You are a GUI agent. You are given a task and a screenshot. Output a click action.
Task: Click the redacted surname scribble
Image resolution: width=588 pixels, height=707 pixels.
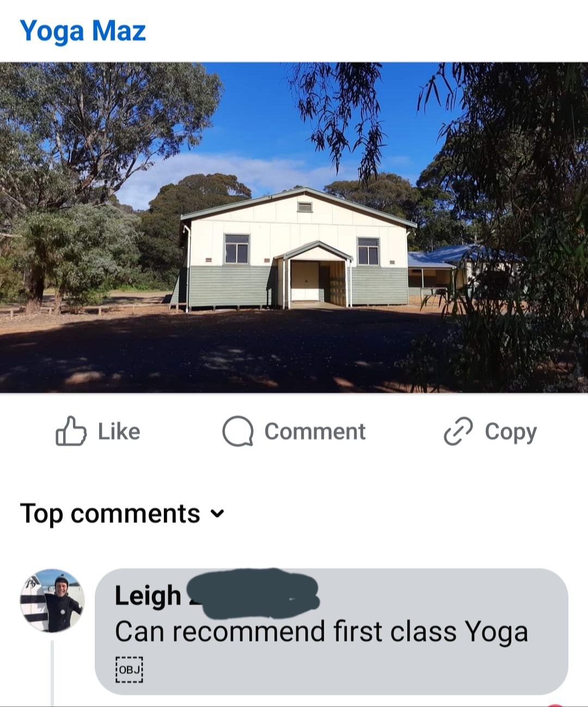click(x=253, y=594)
